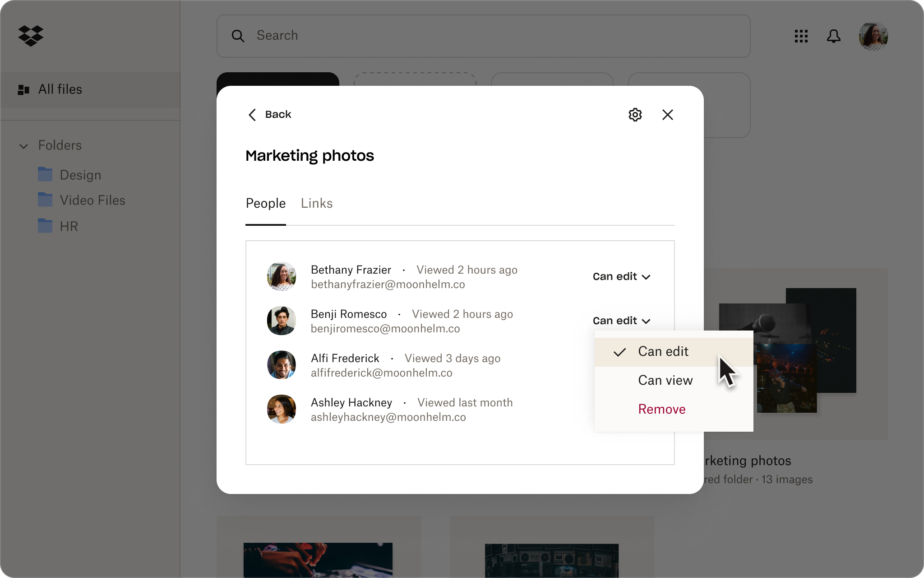Open Benji Romesco's permission dropdown
This screenshot has height=578, width=924.
tap(622, 321)
